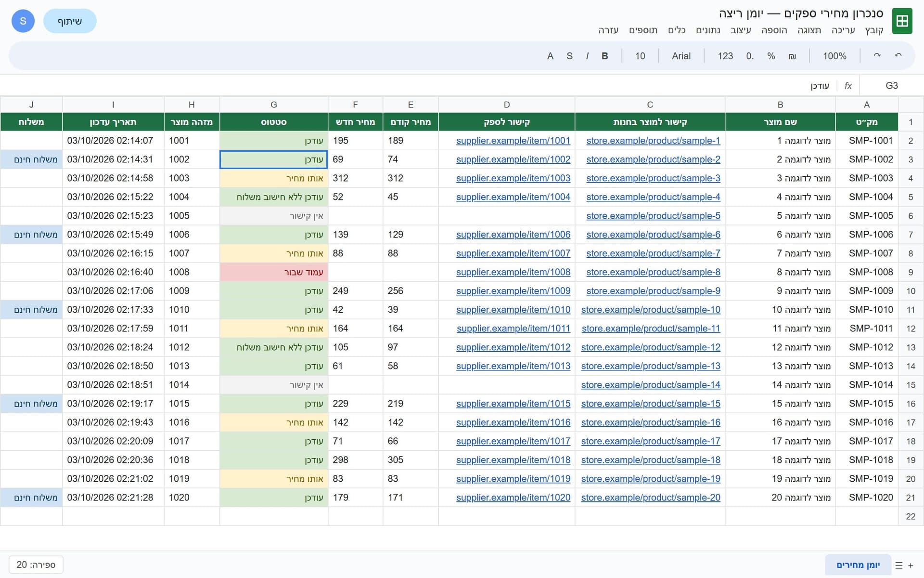
Task: Open the Arial font dropdown
Action: [681, 56]
